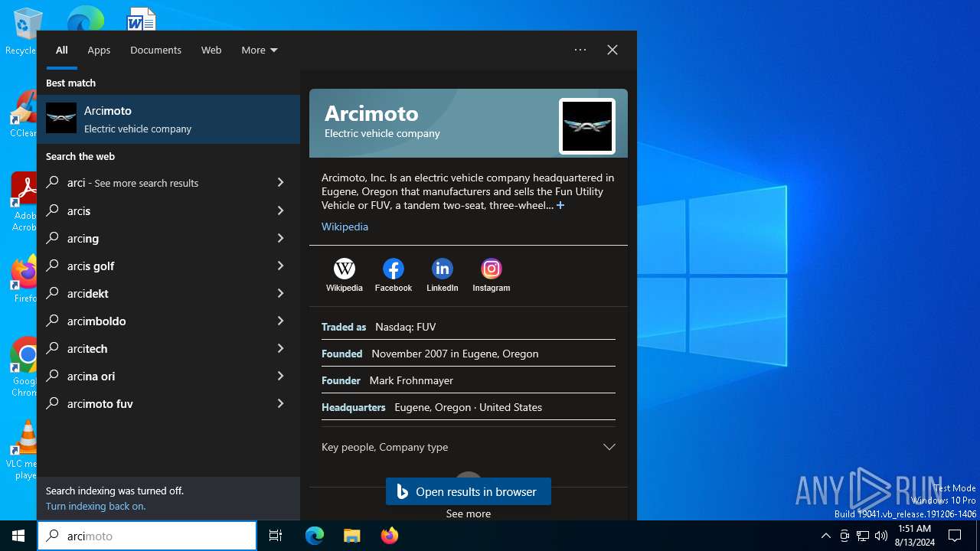Launch Microsoft Edge from the taskbar
Viewport: 980px width, 551px height.
click(315, 536)
